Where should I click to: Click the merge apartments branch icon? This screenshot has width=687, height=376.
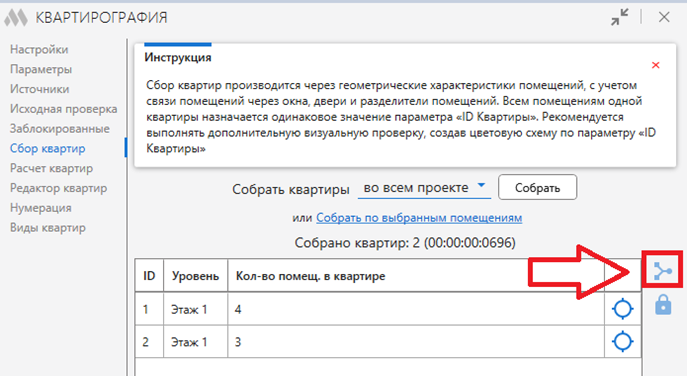[662, 271]
